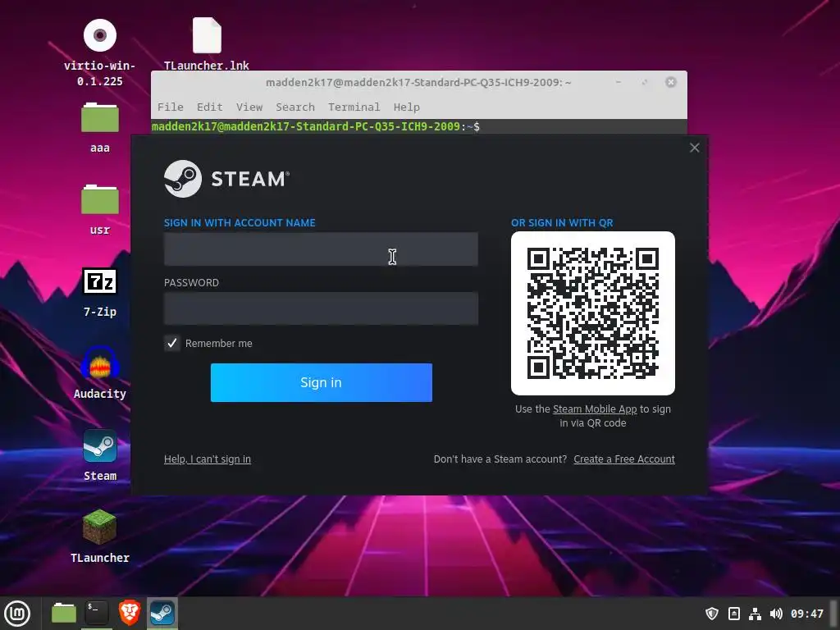
Task: Open the shield security tray icon
Action: tap(711, 614)
